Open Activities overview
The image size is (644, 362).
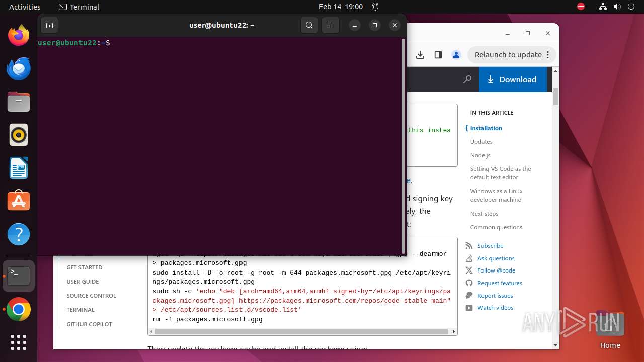click(x=25, y=7)
